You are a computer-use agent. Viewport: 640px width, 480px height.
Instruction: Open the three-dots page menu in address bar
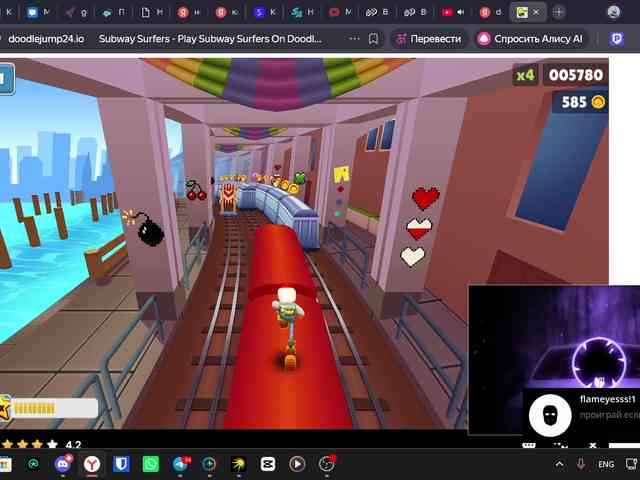354,39
